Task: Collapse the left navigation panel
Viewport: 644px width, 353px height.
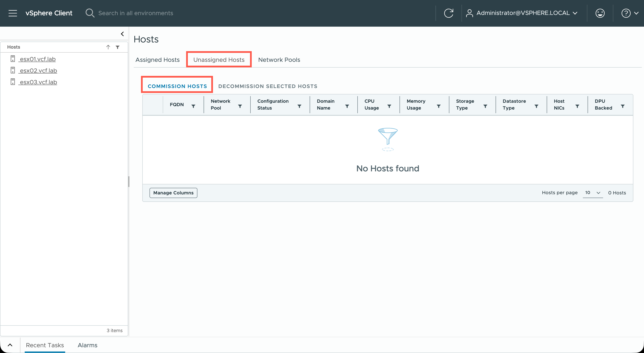Action: tap(122, 34)
